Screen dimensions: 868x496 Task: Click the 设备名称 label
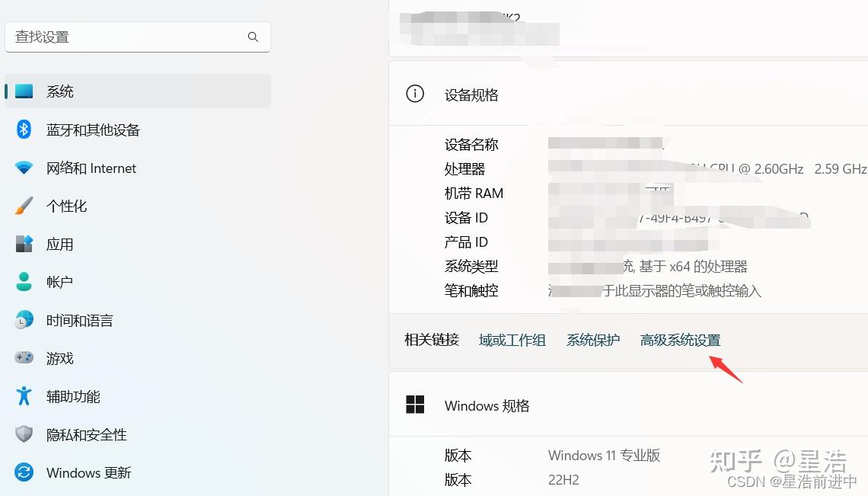(471, 145)
